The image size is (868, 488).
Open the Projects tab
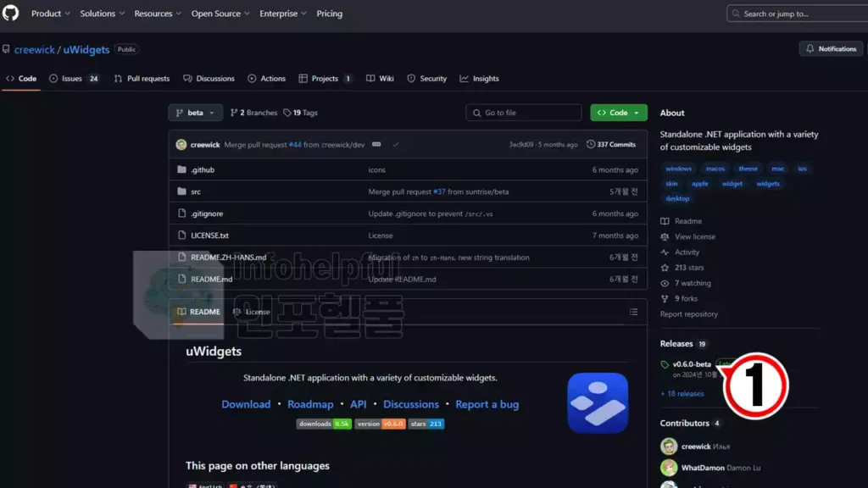(325, 79)
